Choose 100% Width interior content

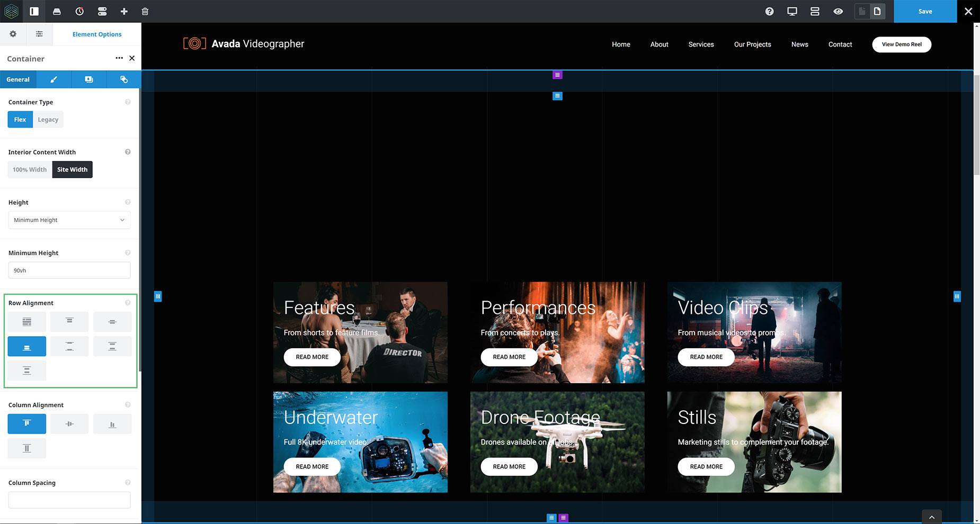coord(30,169)
